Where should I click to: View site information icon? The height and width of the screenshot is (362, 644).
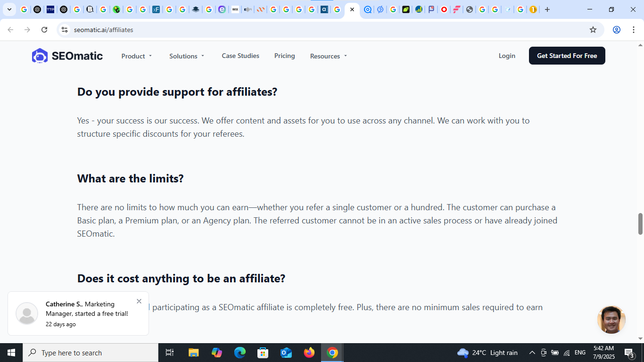[65, 30]
